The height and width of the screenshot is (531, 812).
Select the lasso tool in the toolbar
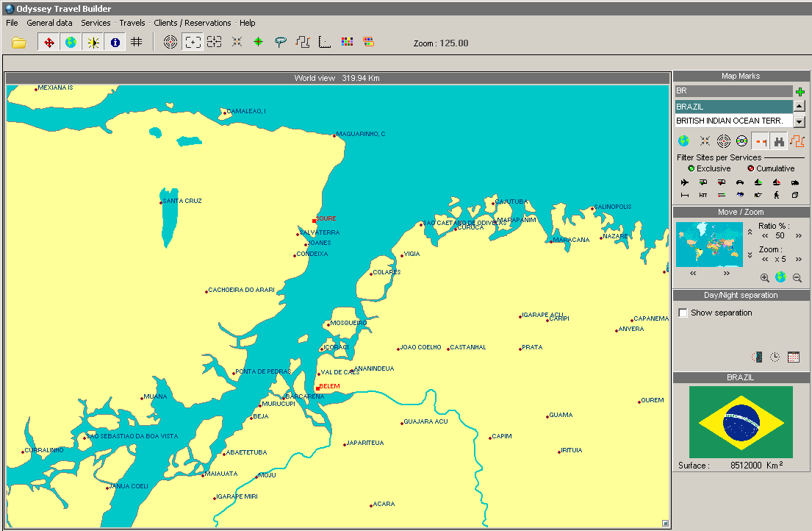click(x=281, y=43)
